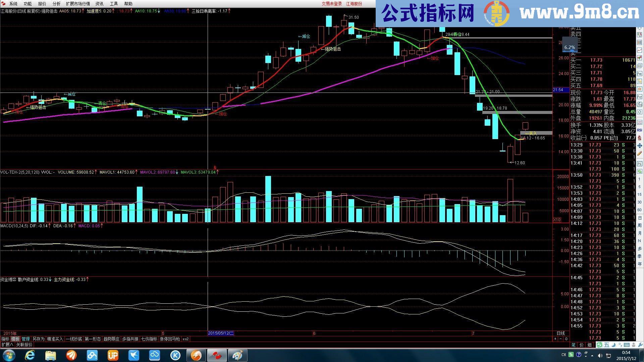
Task: Apply the 第一形态 template
Action: [x=93, y=339]
